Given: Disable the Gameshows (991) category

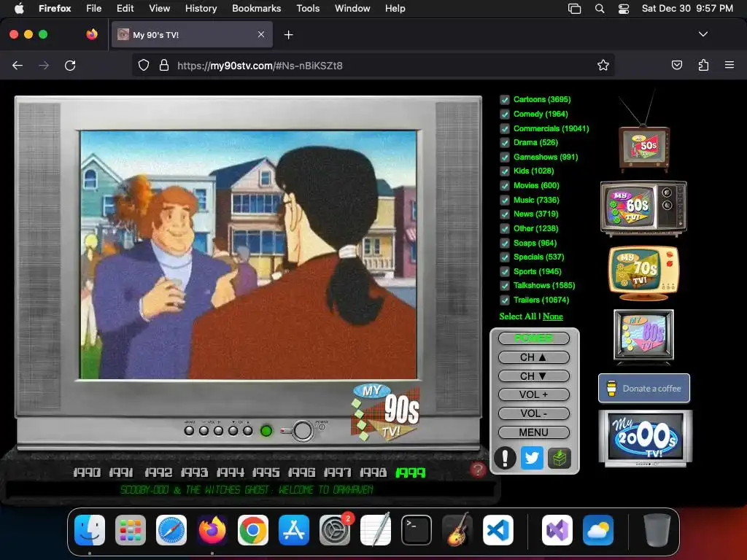Looking at the screenshot, I should (x=505, y=157).
